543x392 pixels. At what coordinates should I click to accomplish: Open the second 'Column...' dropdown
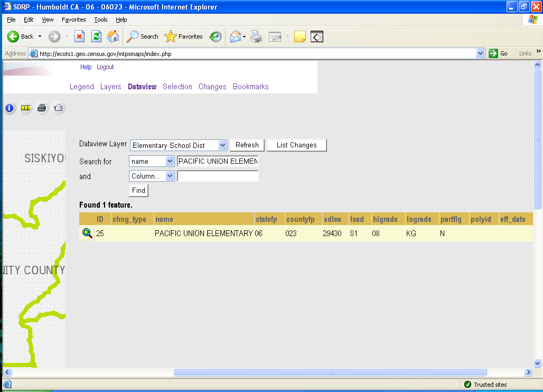pos(170,176)
